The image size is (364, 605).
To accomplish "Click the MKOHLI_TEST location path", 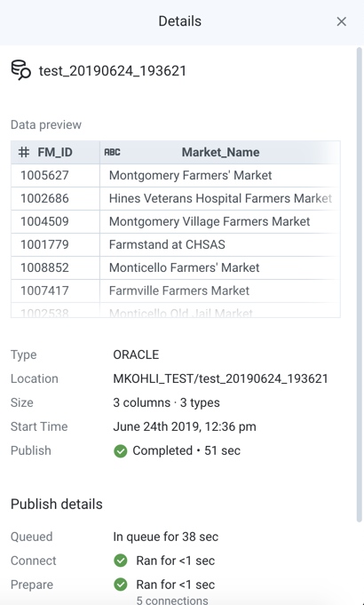I will coord(220,378).
